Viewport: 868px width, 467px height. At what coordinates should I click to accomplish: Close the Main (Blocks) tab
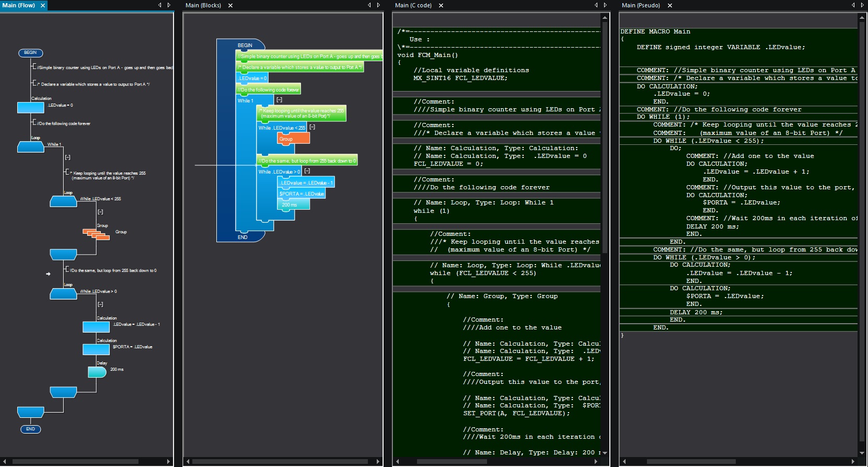(x=230, y=5)
